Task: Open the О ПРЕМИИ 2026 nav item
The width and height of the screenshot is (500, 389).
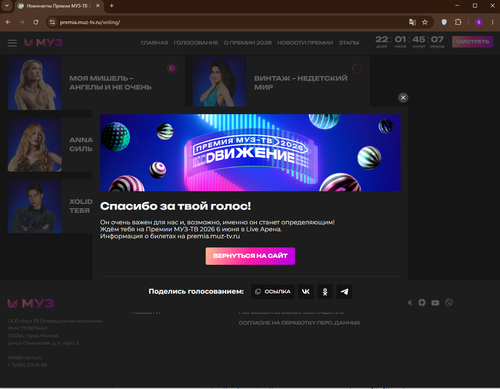Action: (248, 43)
